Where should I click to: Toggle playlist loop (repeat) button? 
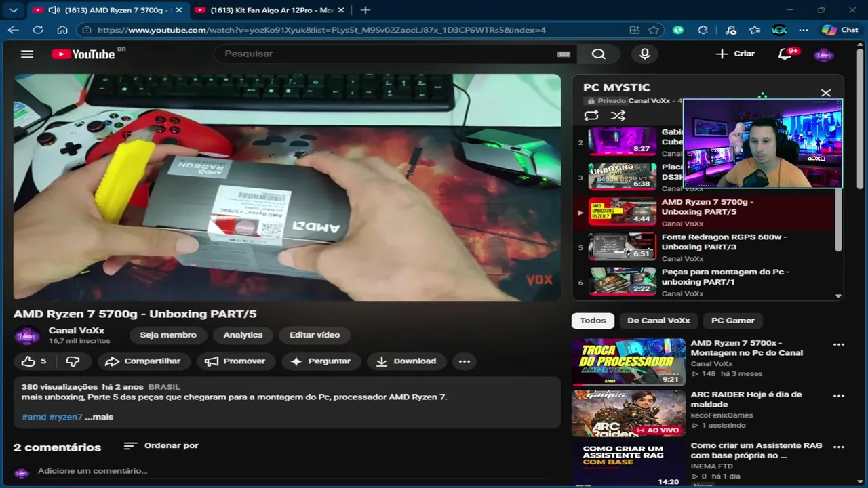(591, 115)
